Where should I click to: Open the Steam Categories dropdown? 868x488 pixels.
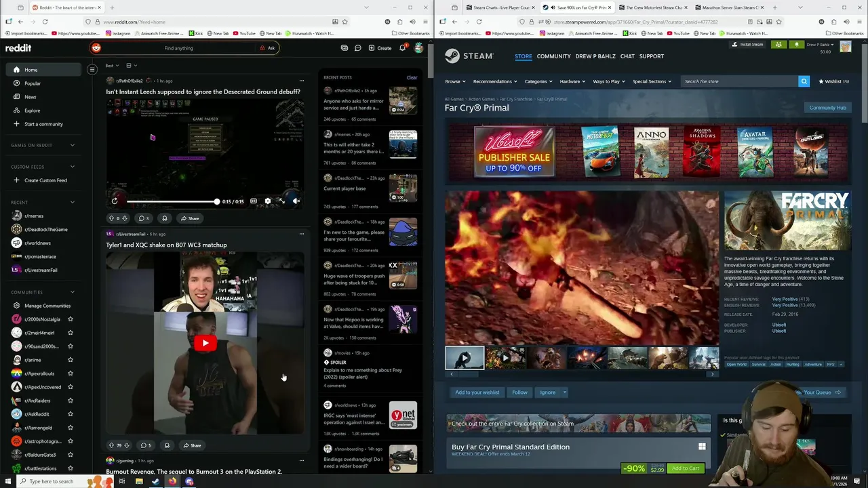(538, 81)
